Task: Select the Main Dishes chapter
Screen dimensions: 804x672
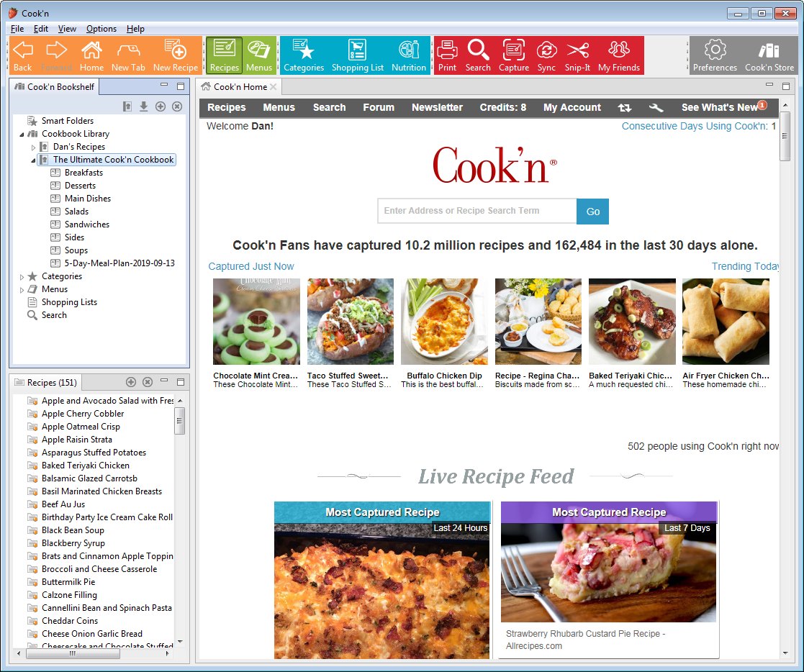Action: [x=88, y=199]
